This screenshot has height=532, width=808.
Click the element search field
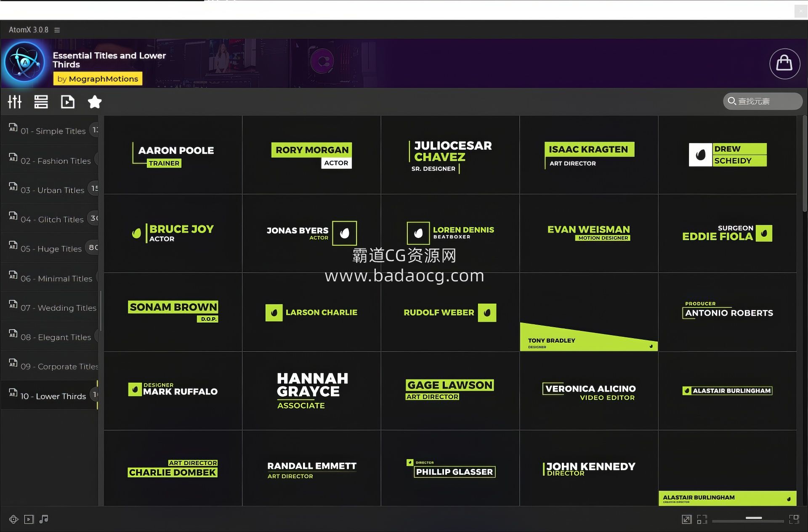click(763, 101)
